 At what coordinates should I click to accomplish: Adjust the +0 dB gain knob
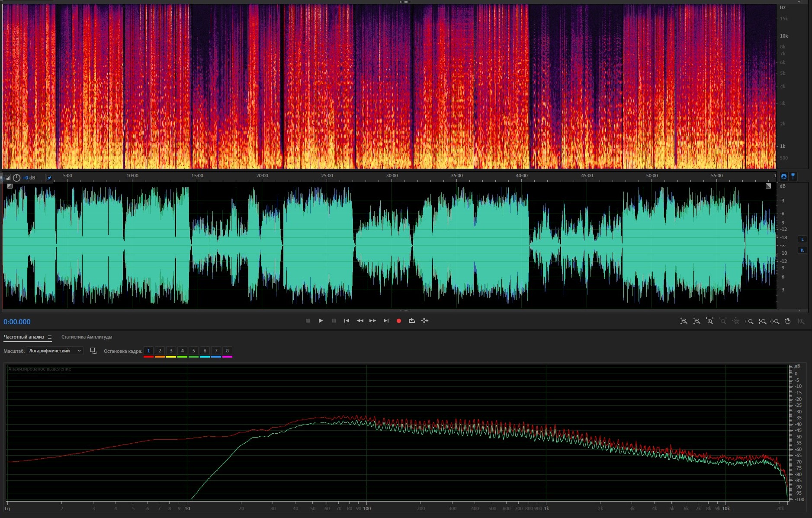coord(16,178)
